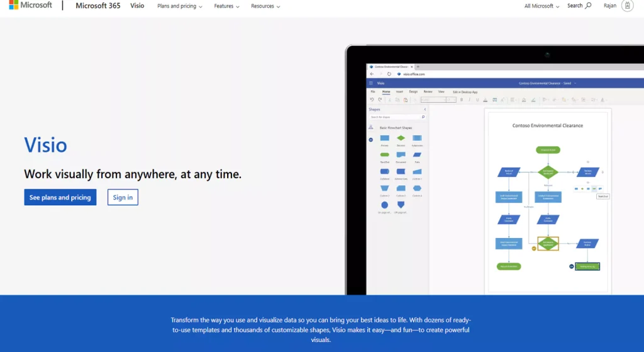The height and width of the screenshot is (352, 644).
Task: Click "Work visually from anywhere" tagline
Action: coord(133,174)
